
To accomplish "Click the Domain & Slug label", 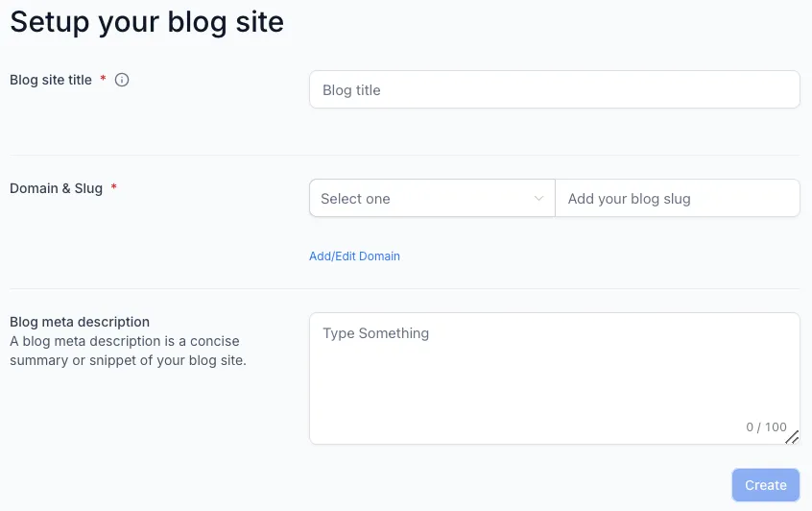I will pyautogui.click(x=57, y=188).
